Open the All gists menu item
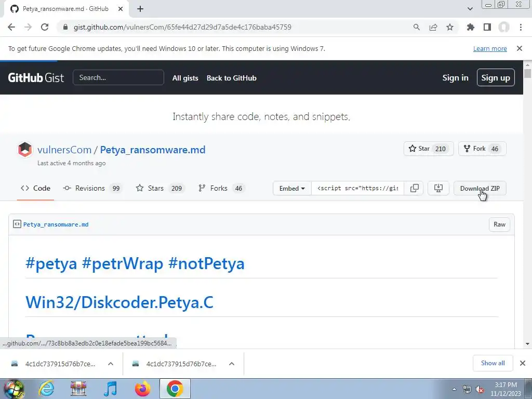Image resolution: width=532 pixels, height=399 pixels. click(185, 78)
